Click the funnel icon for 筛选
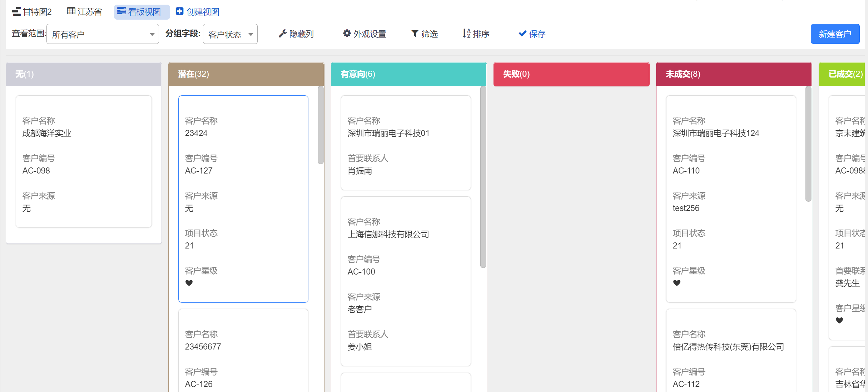 415,34
